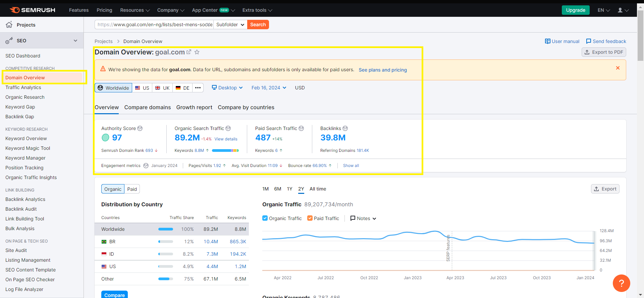The height and width of the screenshot is (298, 644).
Task: Click the page vertical scrollbar
Action: [640, 35]
